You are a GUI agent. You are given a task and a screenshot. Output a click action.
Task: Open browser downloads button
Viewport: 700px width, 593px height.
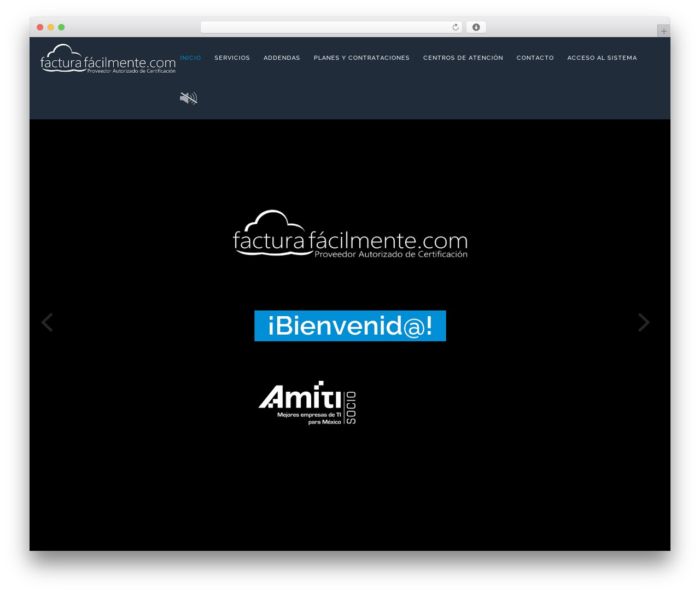click(x=476, y=27)
